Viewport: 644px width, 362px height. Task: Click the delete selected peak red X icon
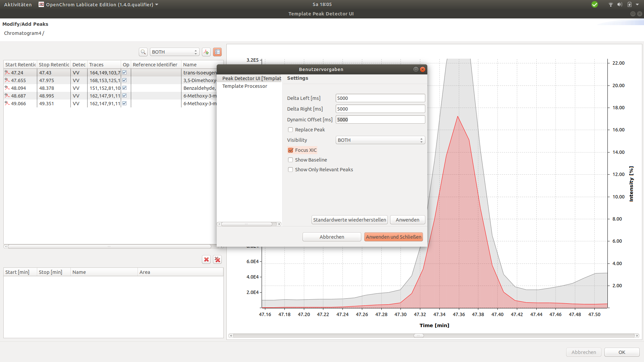tap(206, 259)
